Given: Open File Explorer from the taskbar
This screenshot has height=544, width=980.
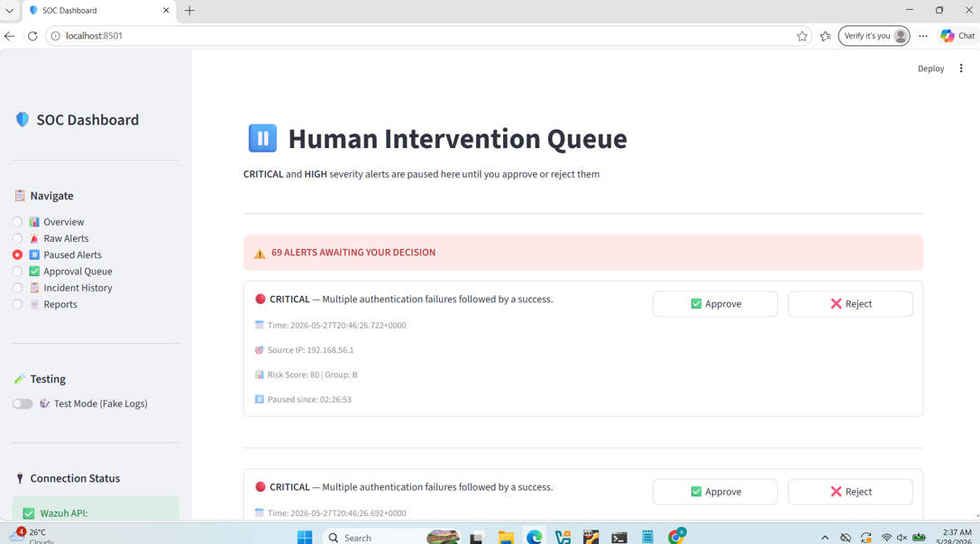Looking at the screenshot, I should point(506,537).
